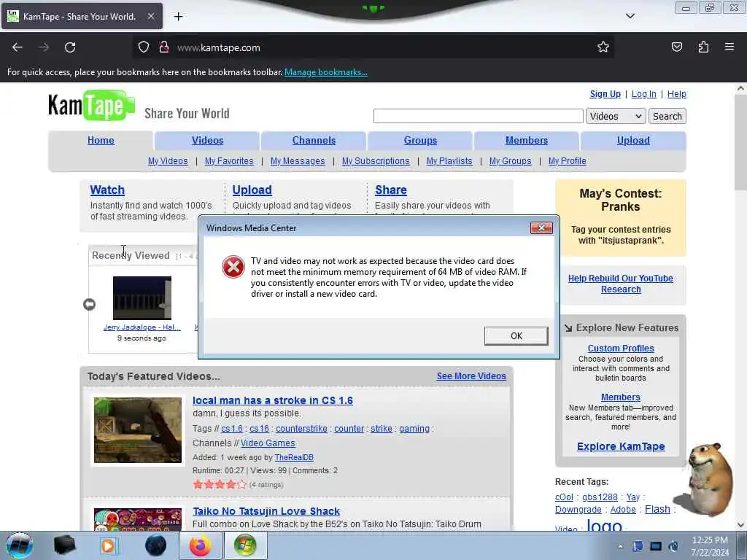Image resolution: width=747 pixels, height=560 pixels.
Task: Go to My Videos
Action: [168, 161]
